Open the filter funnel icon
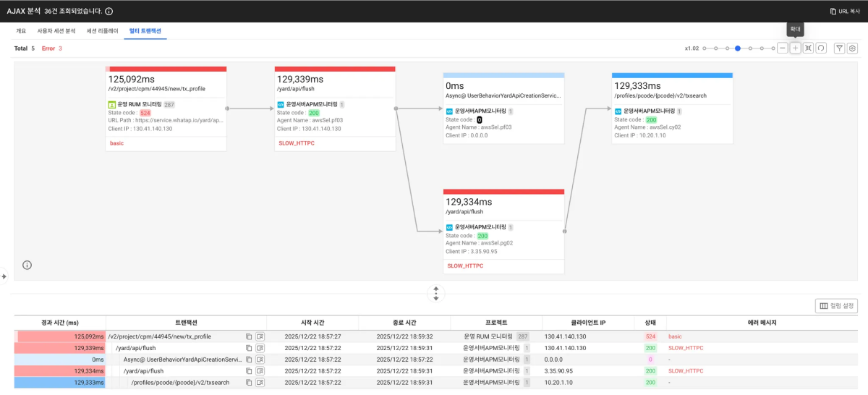The height and width of the screenshot is (395, 868). [839, 48]
